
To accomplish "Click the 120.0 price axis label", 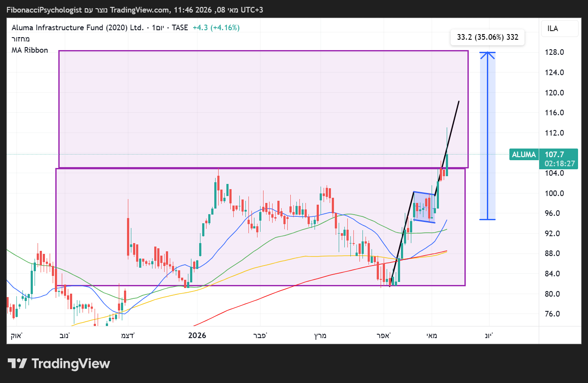I will [555, 92].
